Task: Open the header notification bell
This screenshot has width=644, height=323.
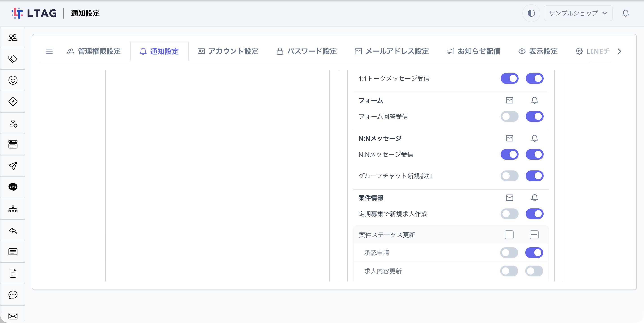Action: (625, 13)
